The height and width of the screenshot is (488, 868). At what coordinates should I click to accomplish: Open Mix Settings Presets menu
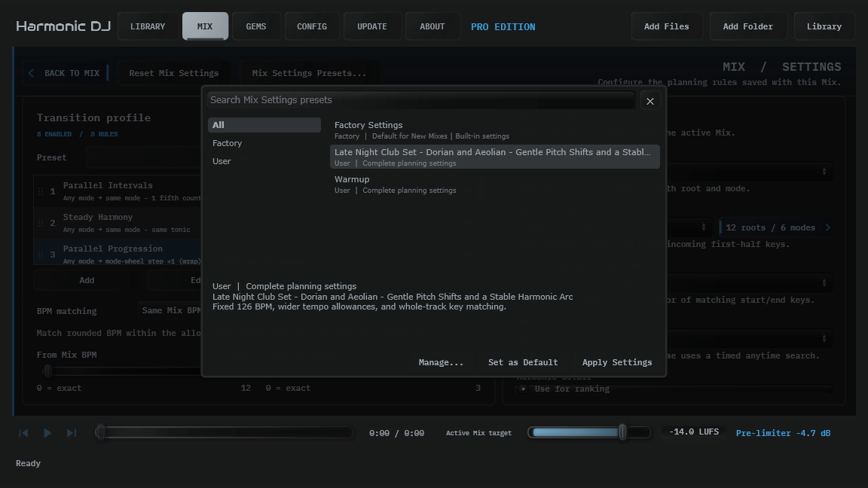coord(309,73)
